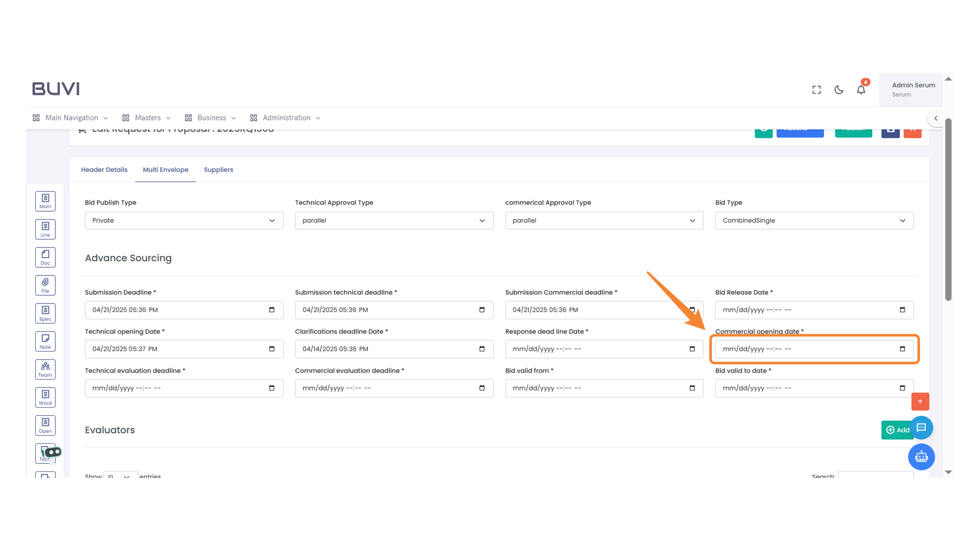Enter fullscreen mode icon
The height and width of the screenshot is (551, 980).
[x=817, y=90]
